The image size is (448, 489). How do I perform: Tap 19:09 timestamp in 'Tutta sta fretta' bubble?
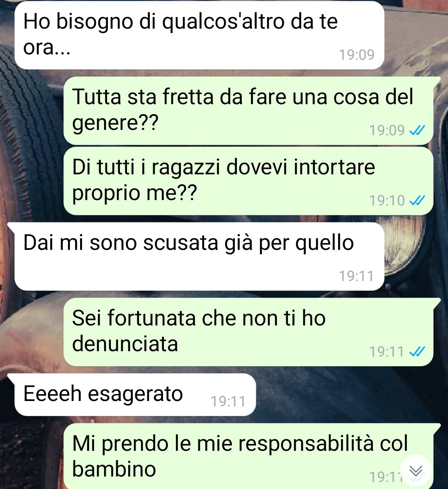pyautogui.click(x=387, y=130)
